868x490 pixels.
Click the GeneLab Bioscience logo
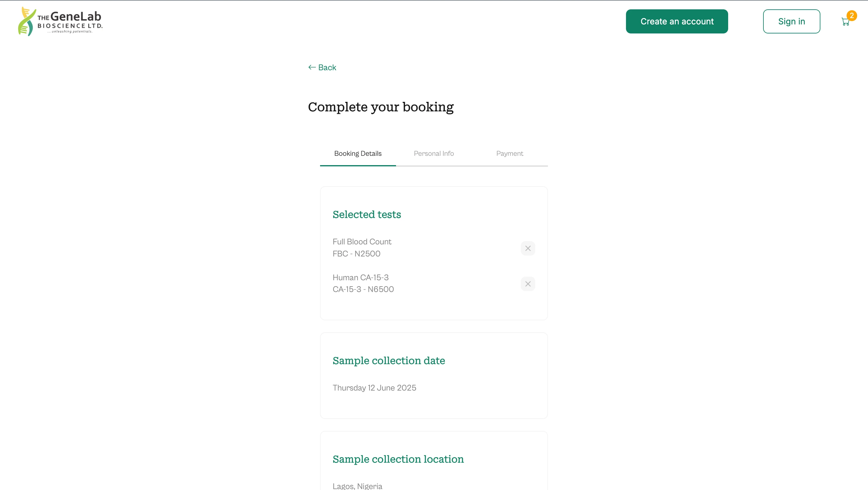coord(60,21)
